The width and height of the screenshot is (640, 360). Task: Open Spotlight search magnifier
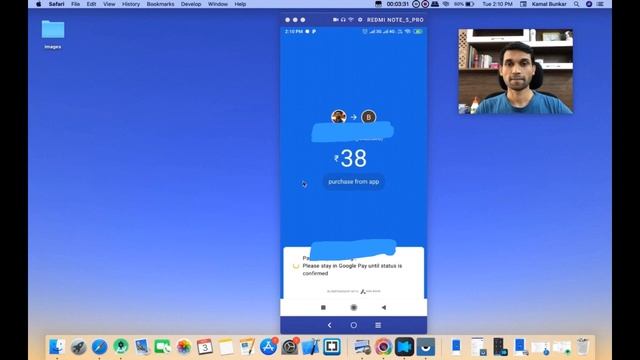pyautogui.click(x=576, y=4)
